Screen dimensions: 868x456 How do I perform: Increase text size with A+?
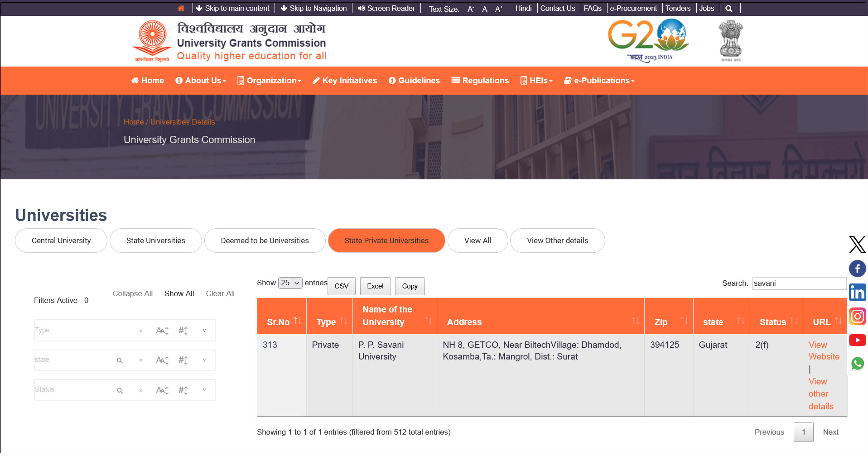[499, 9]
